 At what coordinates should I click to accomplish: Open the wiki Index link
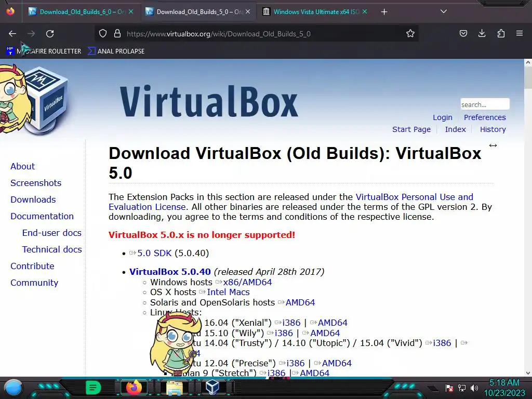(455, 129)
